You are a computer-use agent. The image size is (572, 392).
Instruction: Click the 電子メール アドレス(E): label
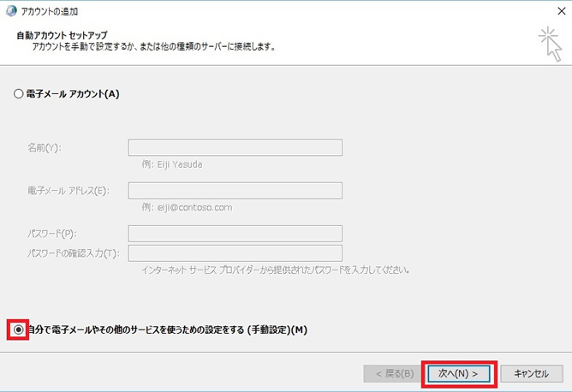pos(69,191)
